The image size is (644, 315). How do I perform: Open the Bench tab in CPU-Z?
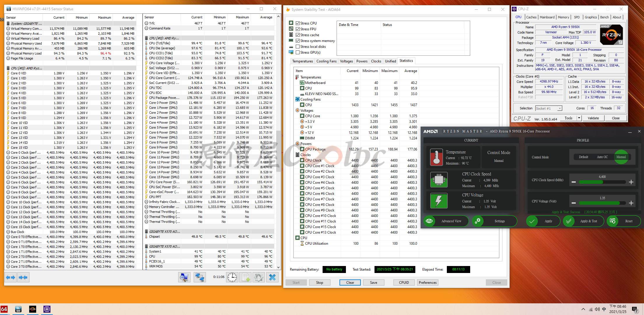pyautogui.click(x=604, y=17)
